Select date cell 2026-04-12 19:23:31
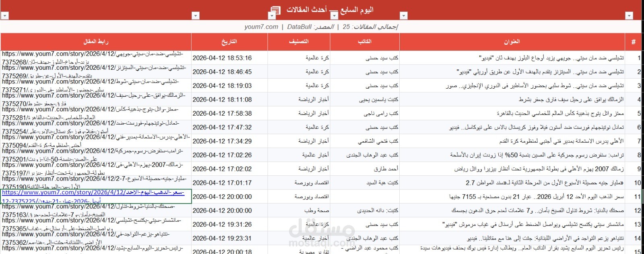644x254 pixels. [x=229, y=238]
